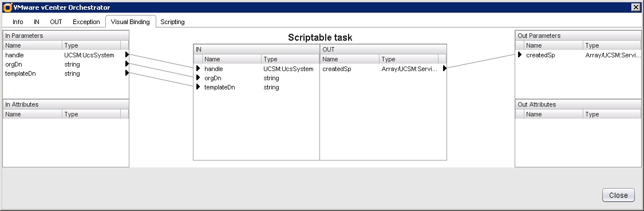Go to the Info tab

(18, 22)
